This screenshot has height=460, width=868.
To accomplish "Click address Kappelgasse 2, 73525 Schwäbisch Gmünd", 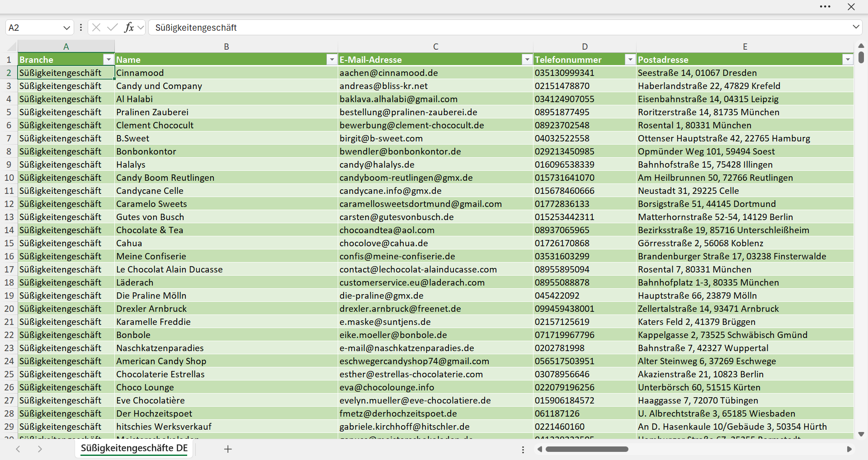I will [x=745, y=335].
